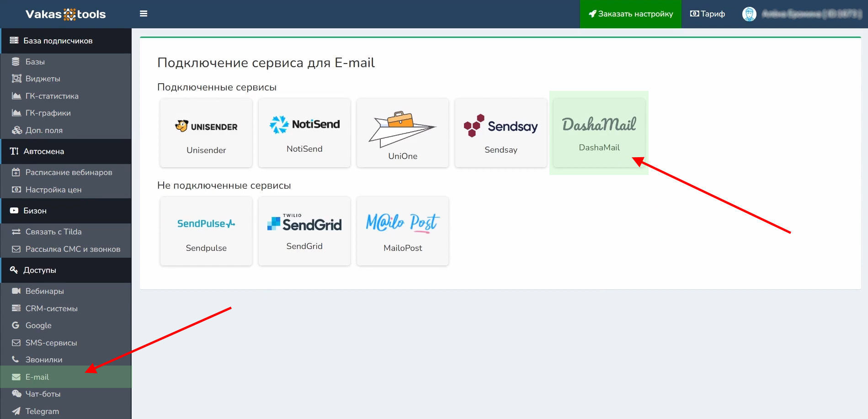Go to CRM-системы in the sidebar
This screenshot has height=419, width=868.
51,308
